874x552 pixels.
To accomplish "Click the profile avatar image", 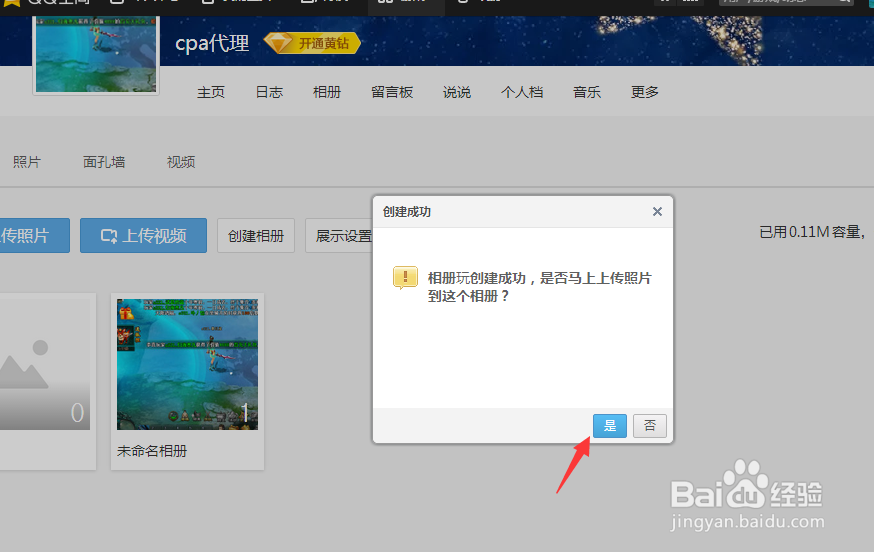I will pos(96,54).
